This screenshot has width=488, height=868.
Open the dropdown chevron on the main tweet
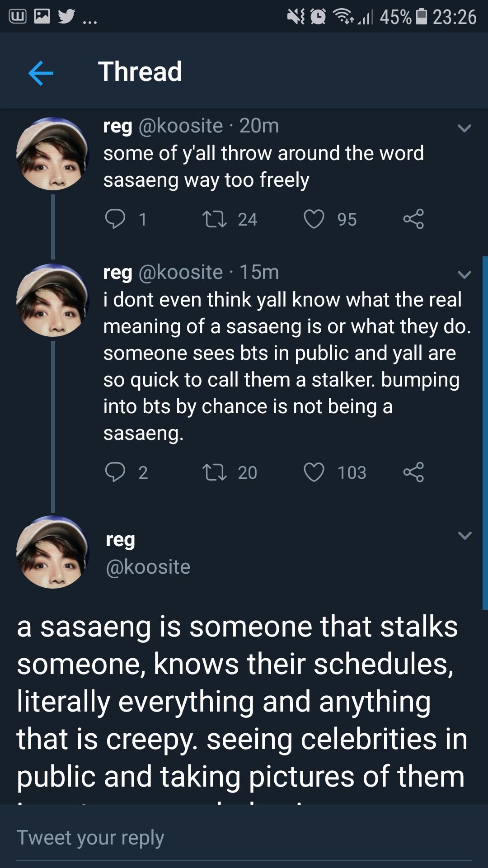(465, 536)
